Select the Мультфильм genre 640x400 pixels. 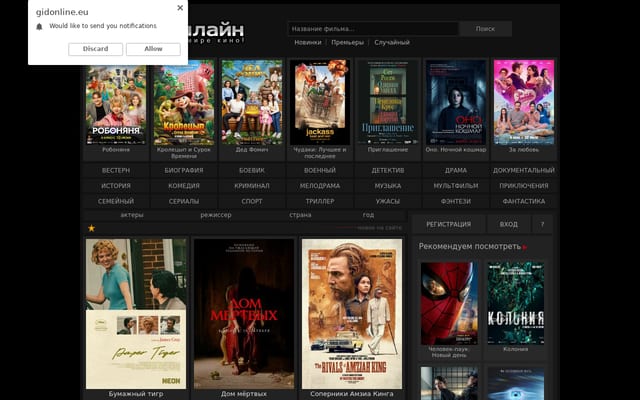(456, 186)
